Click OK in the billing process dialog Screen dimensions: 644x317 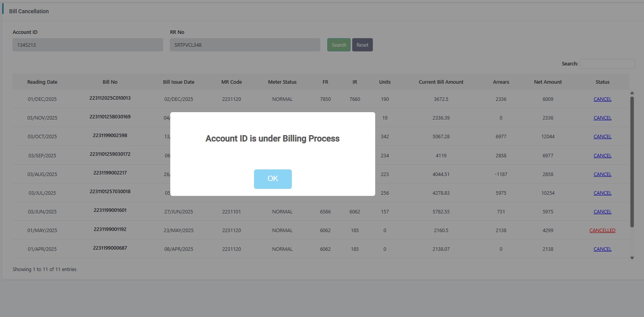tap(273, 179)
